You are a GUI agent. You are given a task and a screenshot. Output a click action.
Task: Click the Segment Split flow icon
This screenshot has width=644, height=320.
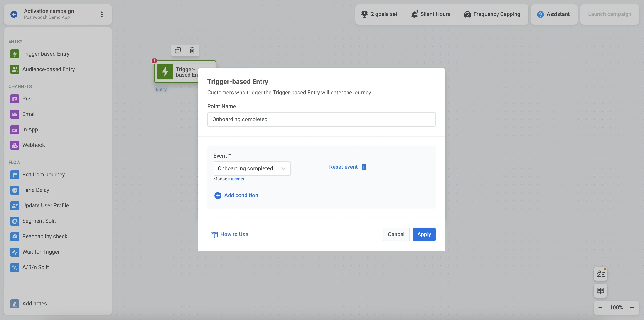tap(15, 221)
